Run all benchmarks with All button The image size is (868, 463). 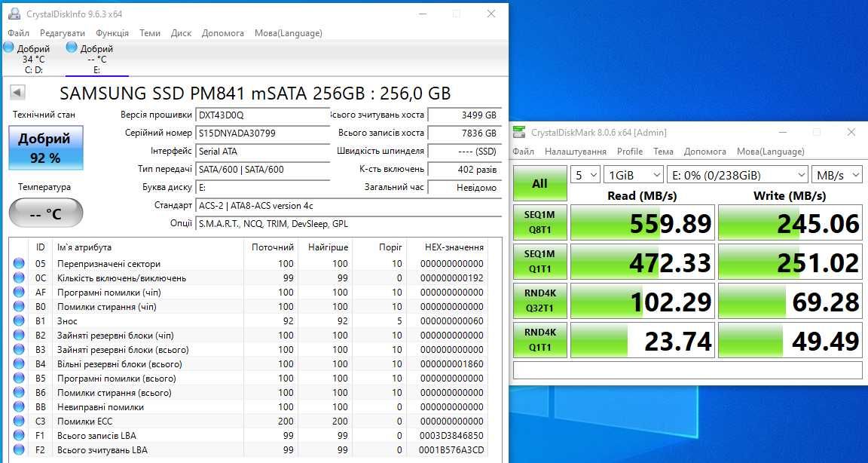click(x=539, y=183)
